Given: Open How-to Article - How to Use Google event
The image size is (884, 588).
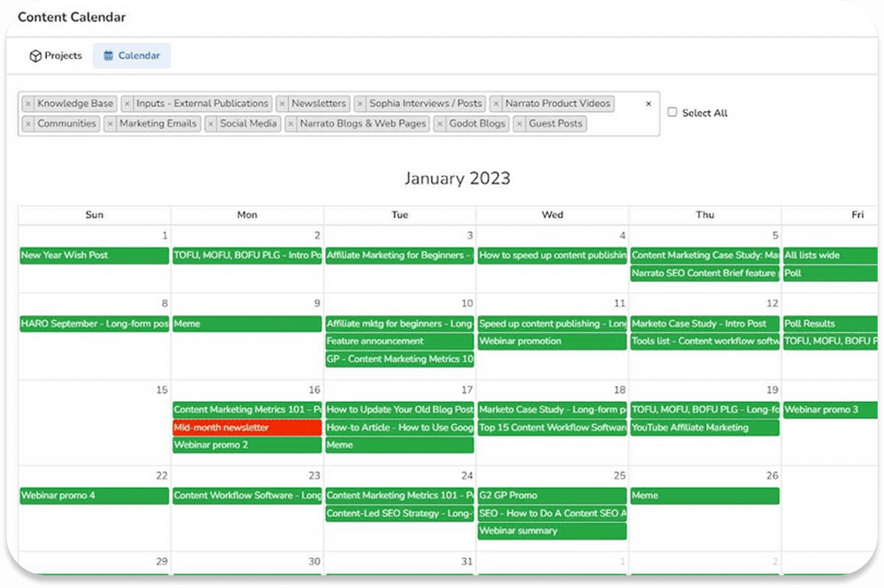Looking at the screenshot, I should 400,427.
